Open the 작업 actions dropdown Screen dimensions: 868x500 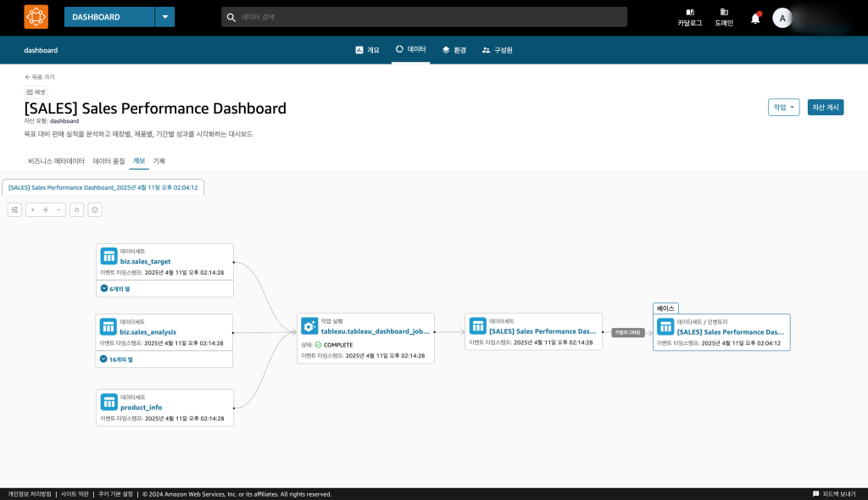[x=783, y=108]
